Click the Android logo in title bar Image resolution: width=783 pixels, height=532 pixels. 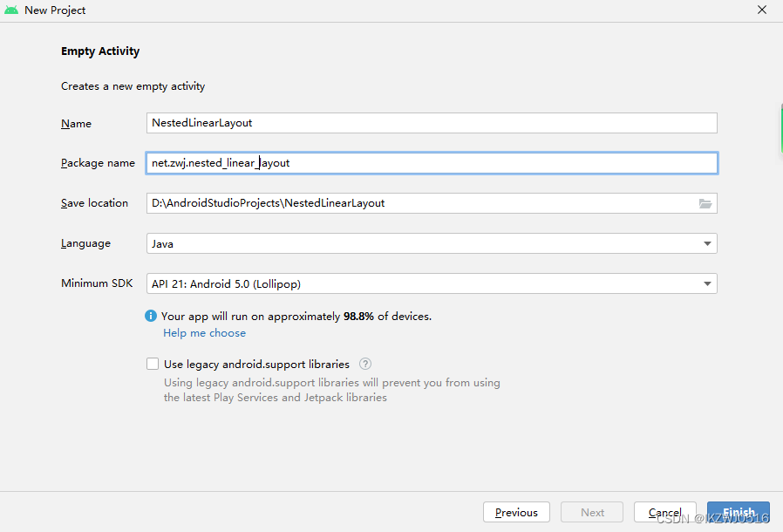point(11,10)
